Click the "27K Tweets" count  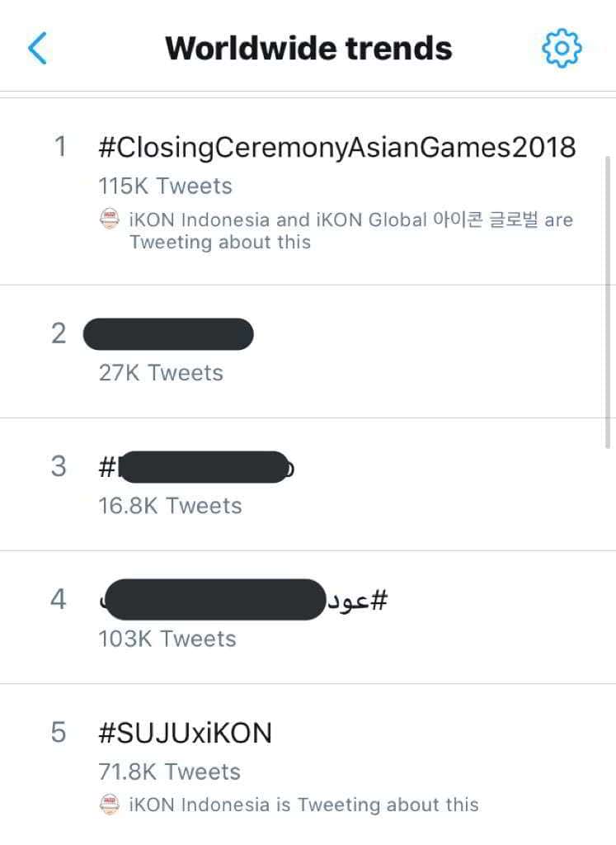pos(161,373)
